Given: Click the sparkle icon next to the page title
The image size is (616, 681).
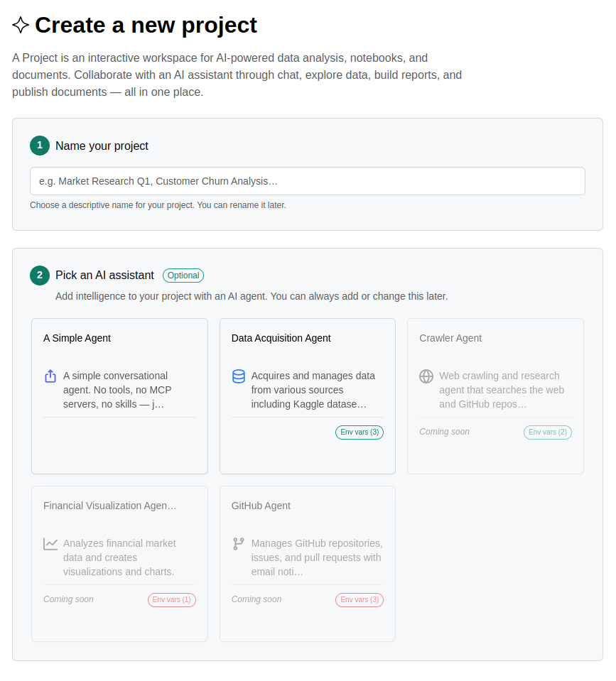Looking at the screenshot, I should click(x=21, y=25).
